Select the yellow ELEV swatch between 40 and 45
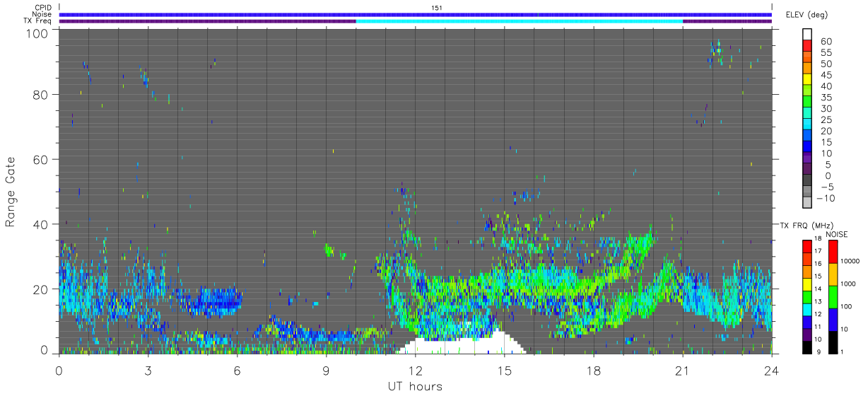868x401 pixels. coord(807,80)
